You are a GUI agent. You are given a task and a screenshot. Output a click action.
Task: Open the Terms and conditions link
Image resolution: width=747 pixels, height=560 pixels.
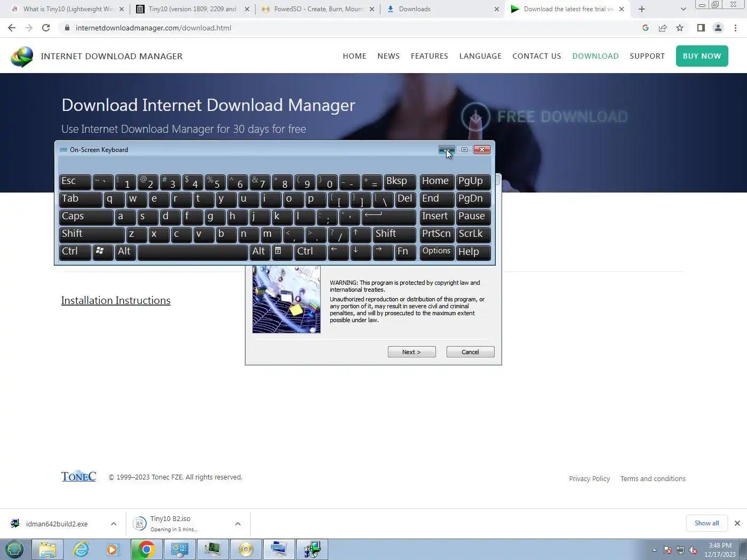[653, 478]
